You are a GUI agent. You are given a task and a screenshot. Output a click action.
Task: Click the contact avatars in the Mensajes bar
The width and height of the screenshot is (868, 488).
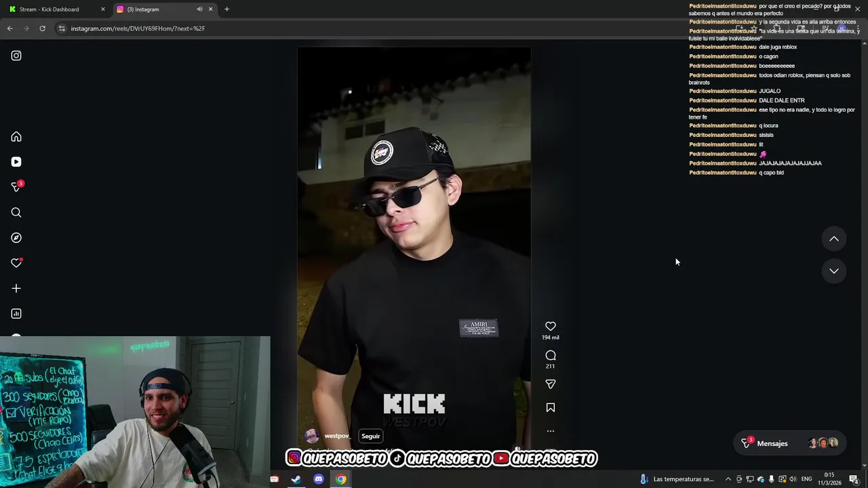coord(823,443)
